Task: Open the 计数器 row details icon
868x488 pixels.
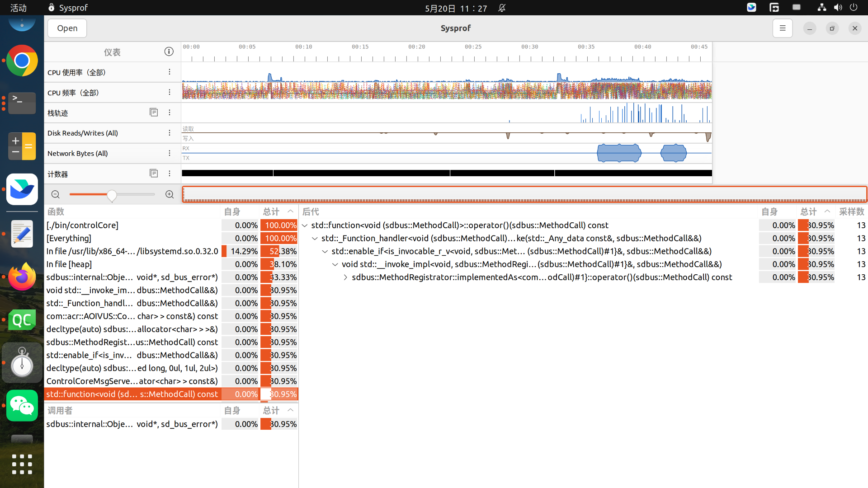Action: pos(154,174)
